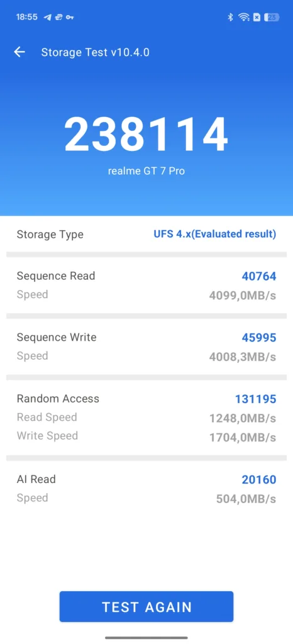Tap the UFS 4.x evaluated result link
This screenshot has height=644, width=293.
coord(214,234)
